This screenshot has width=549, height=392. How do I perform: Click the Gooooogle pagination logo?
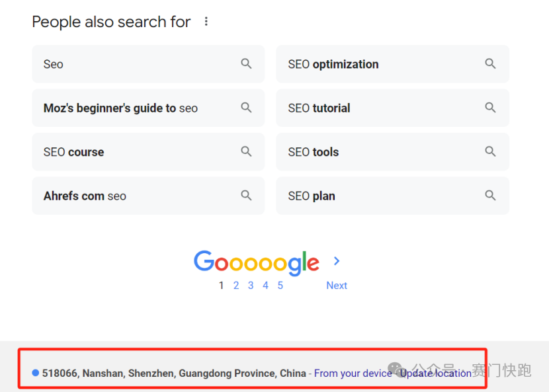[257, 262]
